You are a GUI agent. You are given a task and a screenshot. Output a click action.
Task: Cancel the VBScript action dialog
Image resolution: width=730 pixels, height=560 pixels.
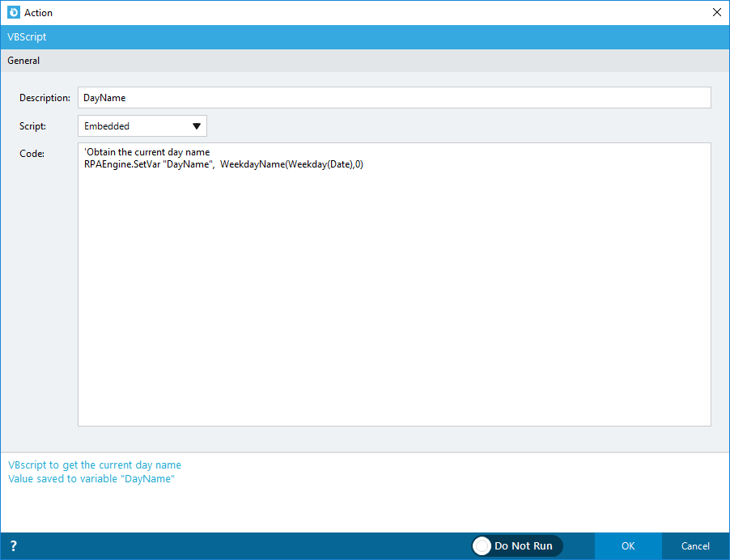pos(694,545)
